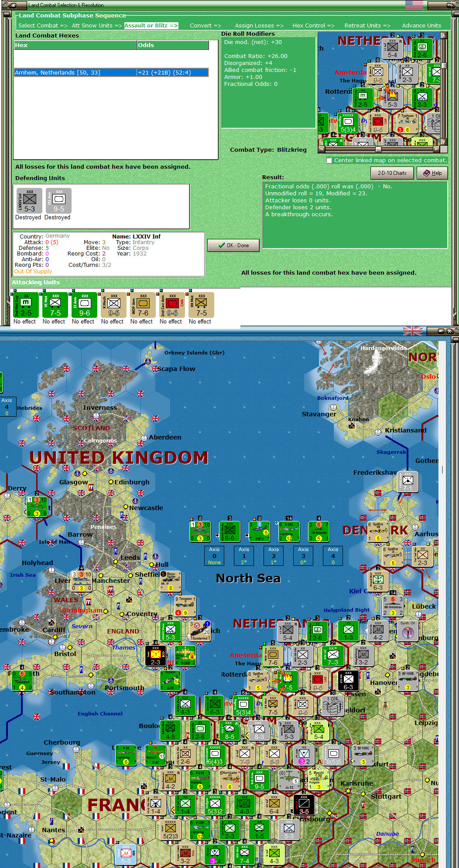Select CA Augusta cruiser in North Sea
Screen dimensions: 459x868
[x=319, y=531]
